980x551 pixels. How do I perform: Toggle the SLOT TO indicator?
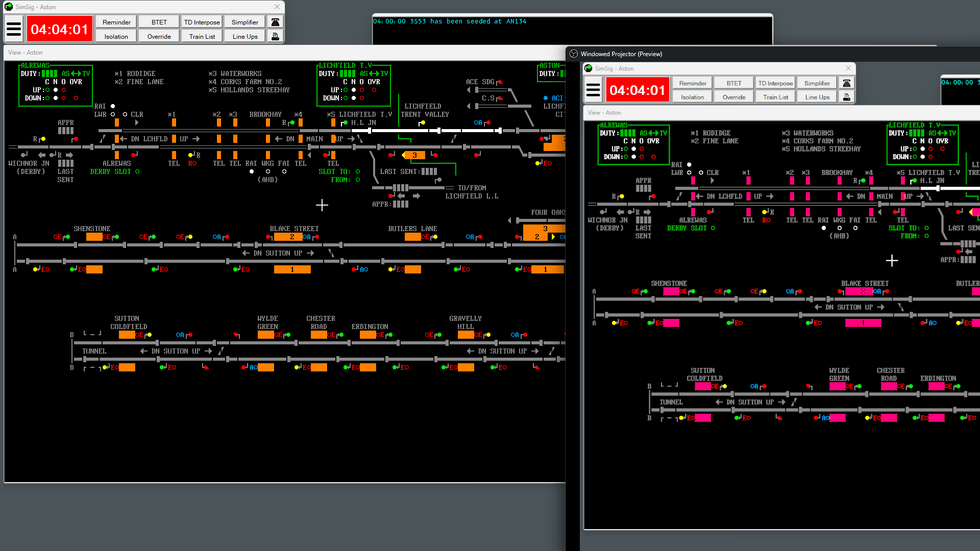[358, 171]
